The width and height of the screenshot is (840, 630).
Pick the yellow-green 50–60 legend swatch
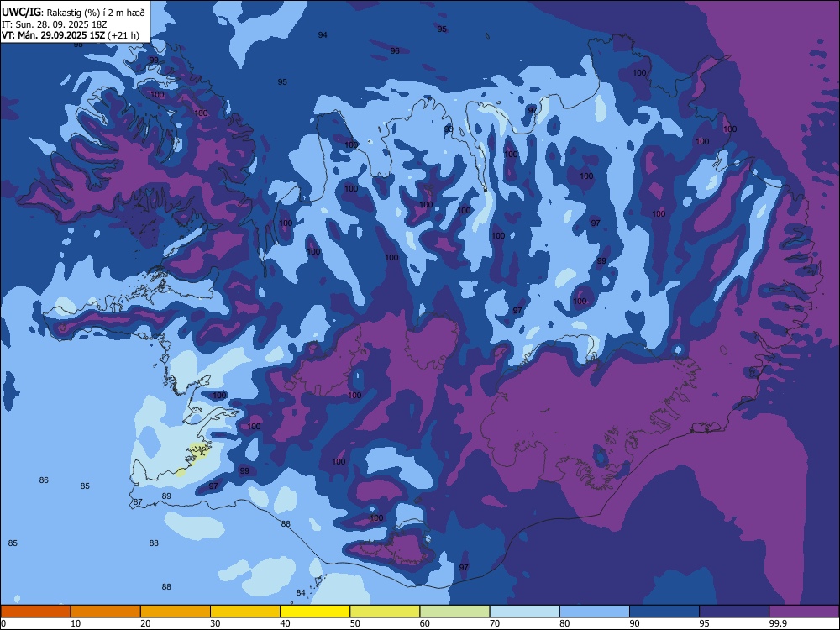[386, 612]
